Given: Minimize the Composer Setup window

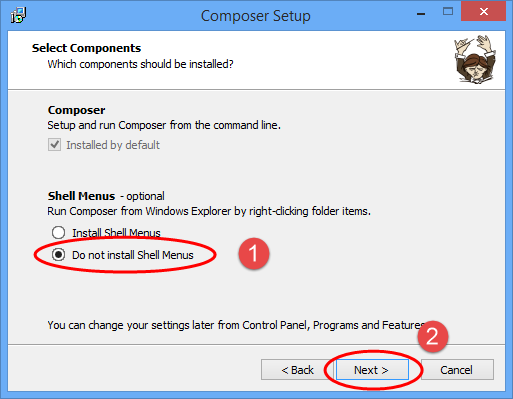Looking at the screenshot, I should pos(421,14).
